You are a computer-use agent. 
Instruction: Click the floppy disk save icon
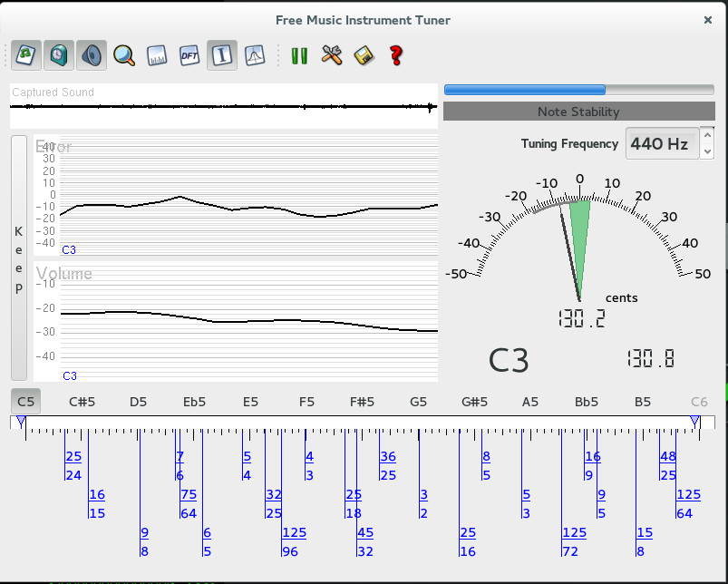pyautogui.click(x=364, y=55)
